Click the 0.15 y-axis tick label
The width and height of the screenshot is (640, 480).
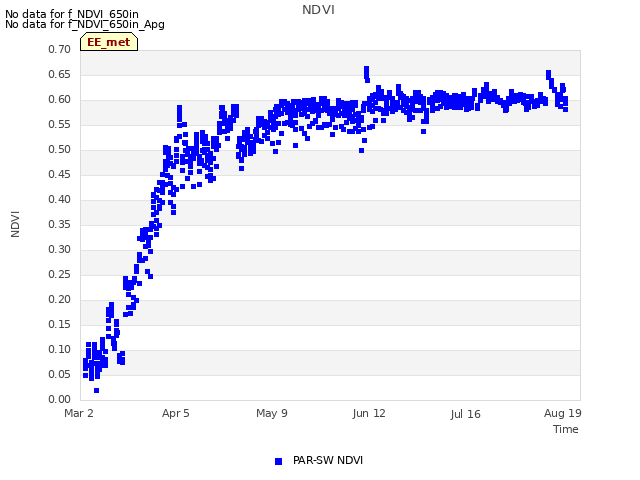tap(60, 324)
